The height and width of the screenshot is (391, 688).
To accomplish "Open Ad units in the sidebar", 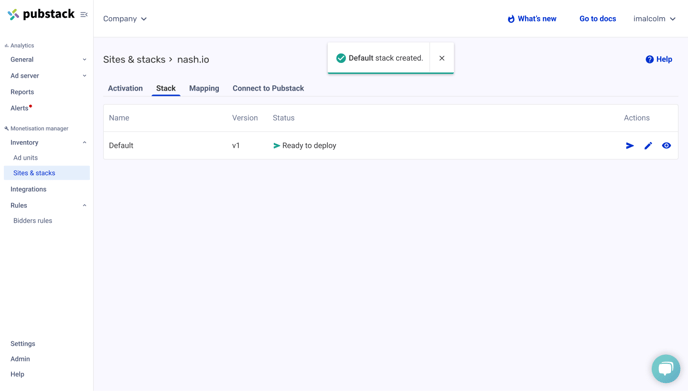I will tap(25, 158).
